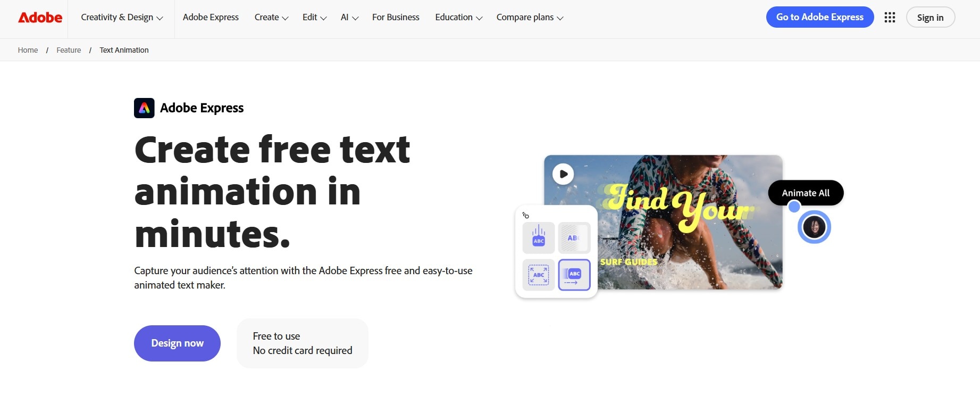Select the fade AB animation icon
The height and width of the screenshot is (411, 980).
[574, 237]
